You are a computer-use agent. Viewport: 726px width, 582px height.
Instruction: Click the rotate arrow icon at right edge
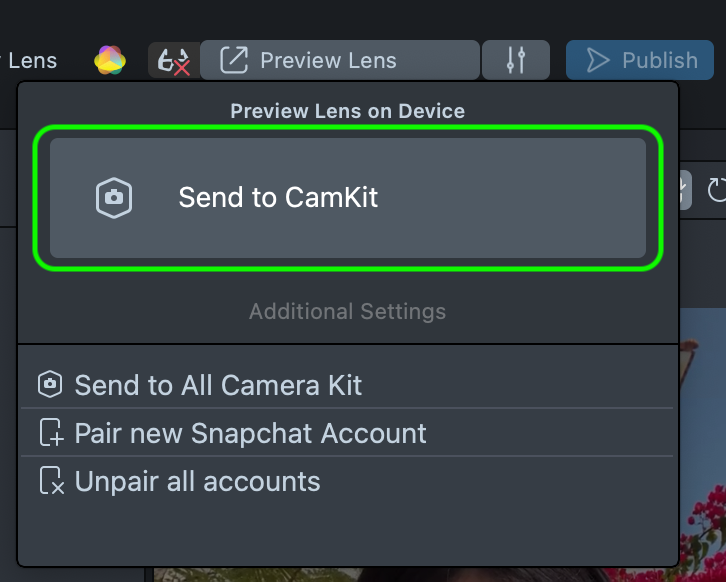tap(717, 190)
